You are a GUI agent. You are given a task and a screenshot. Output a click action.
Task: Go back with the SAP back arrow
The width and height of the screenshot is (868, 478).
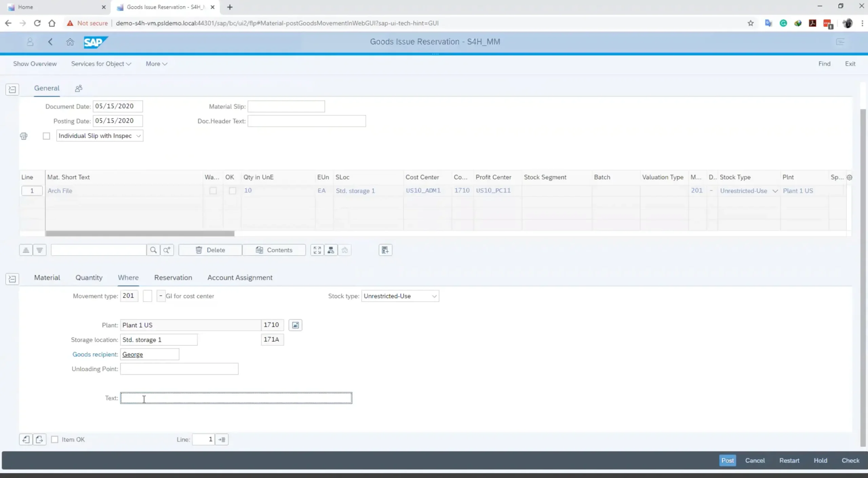[x=50, y=42]
